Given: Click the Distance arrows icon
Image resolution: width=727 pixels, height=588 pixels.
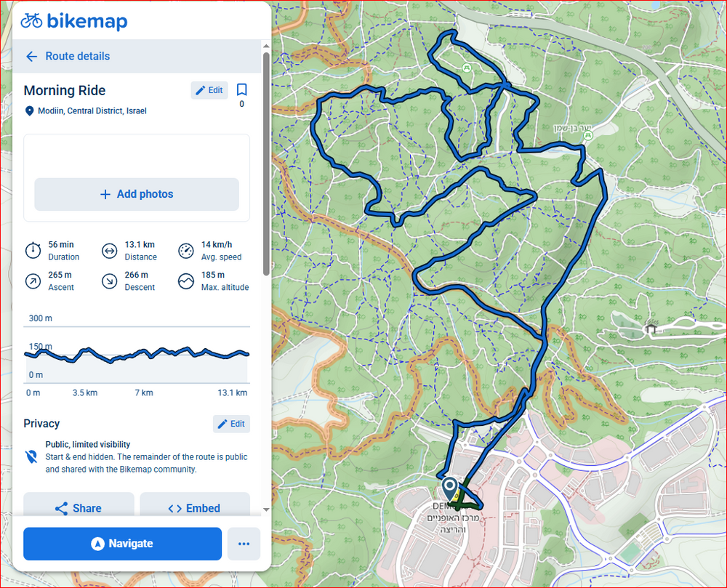Looking at the screenshot, I should [x=109, y=251].
